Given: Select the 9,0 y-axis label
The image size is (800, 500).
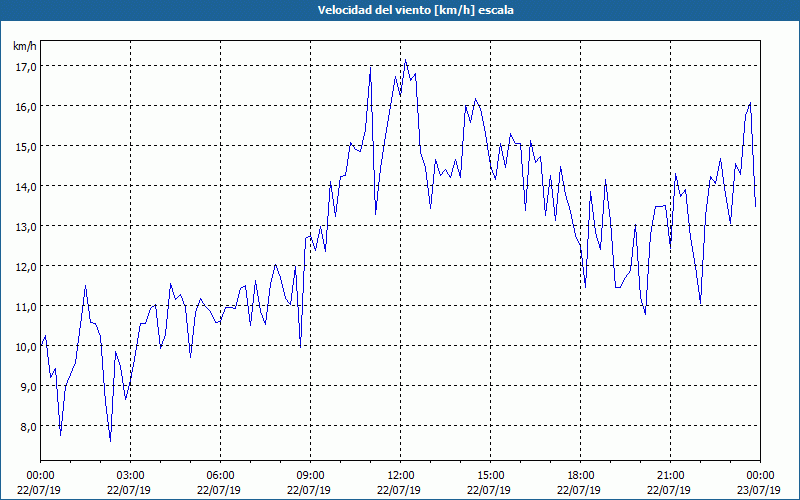Looking at the screenshot, I should (x=28, y=387).
